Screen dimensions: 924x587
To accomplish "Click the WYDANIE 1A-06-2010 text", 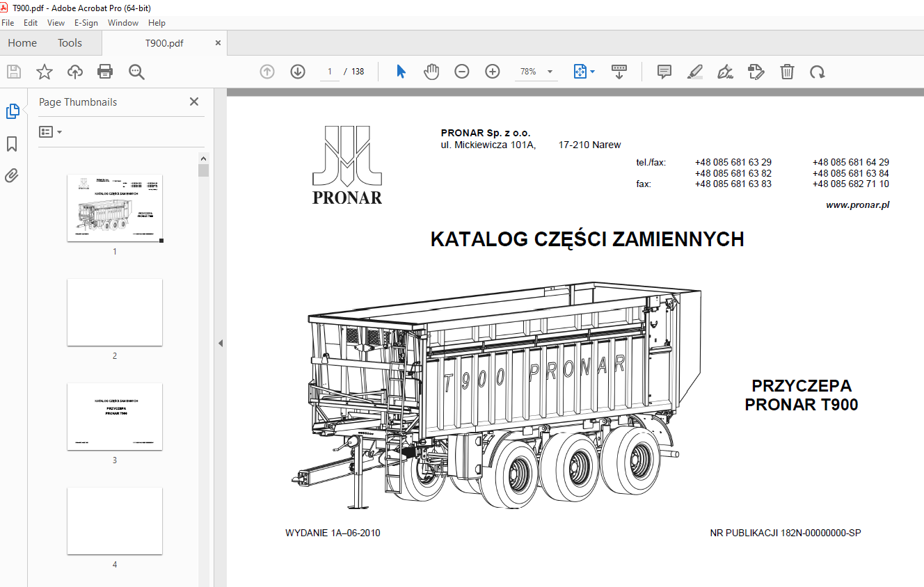I will 333,533.
